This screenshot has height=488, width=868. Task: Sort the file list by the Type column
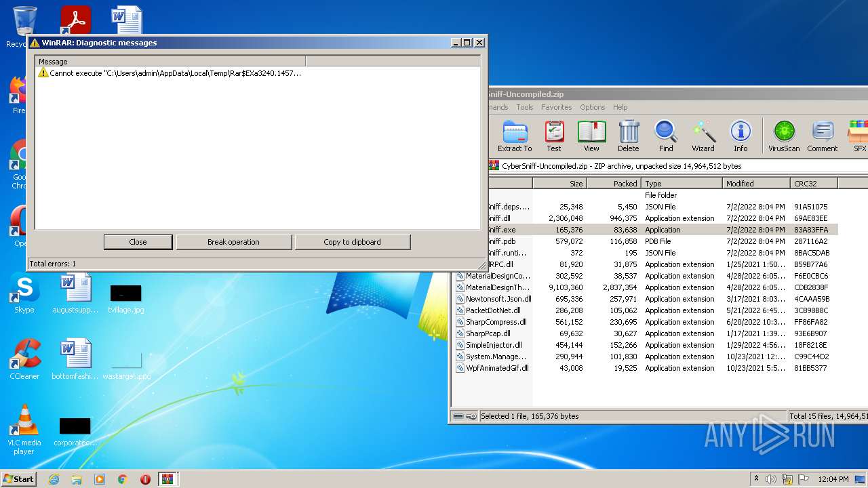[681, 184]
